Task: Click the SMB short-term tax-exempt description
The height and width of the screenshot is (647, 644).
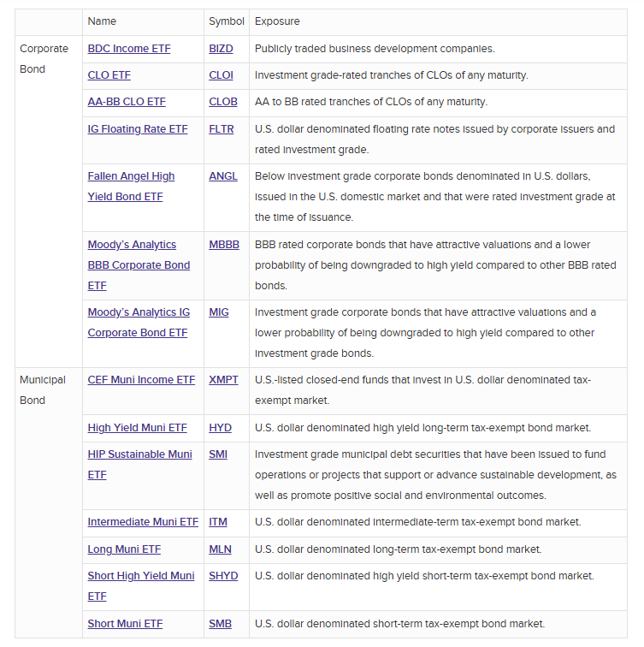Action: click(x=400, y=624)
